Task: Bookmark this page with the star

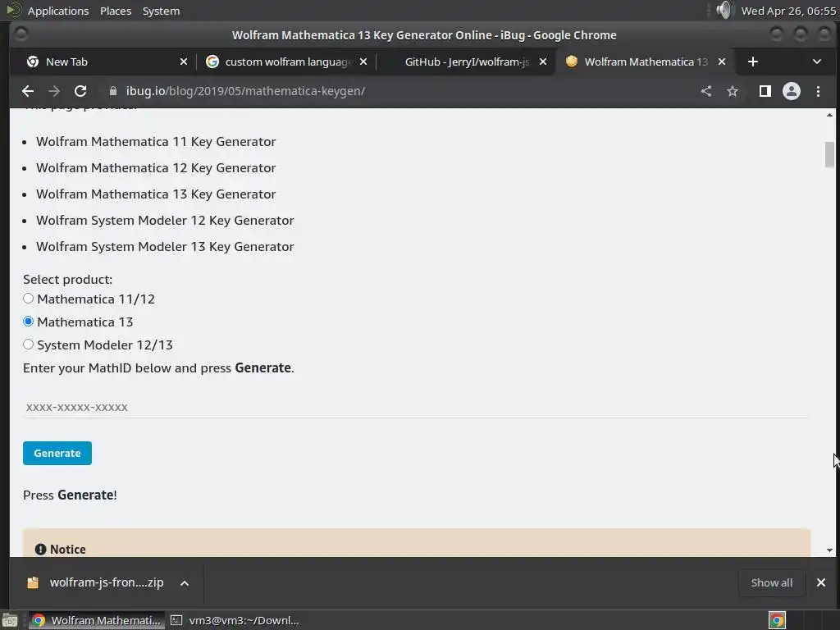Action: (733, 91)
